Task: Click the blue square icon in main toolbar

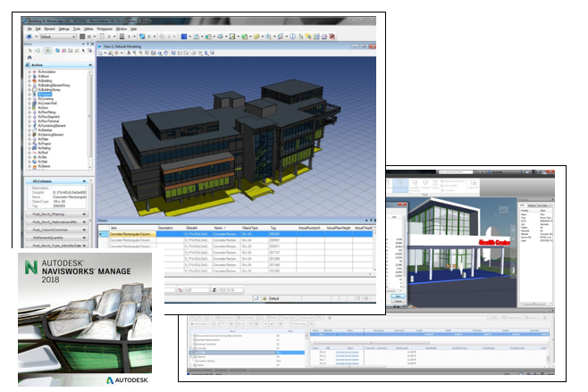Action: (x=184, y=37)
